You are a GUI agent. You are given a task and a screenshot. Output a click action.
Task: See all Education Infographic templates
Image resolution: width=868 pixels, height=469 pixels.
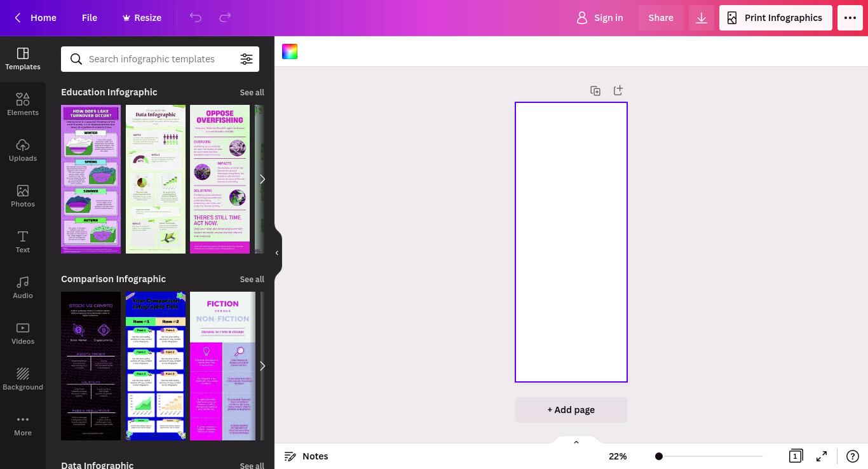tap(252, 92)
